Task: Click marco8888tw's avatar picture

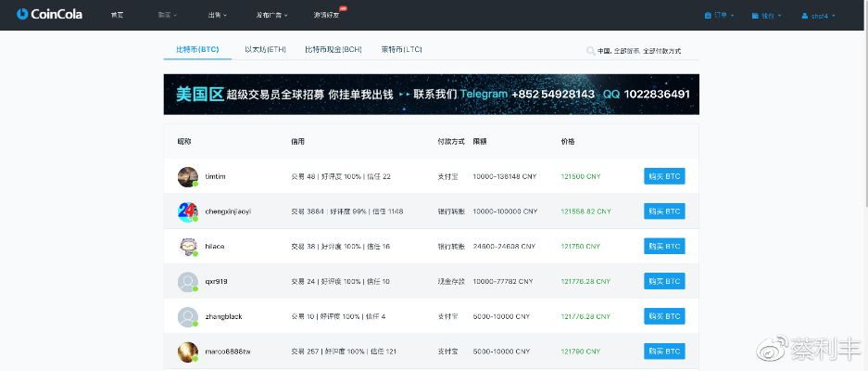Action: pos(188,352)
